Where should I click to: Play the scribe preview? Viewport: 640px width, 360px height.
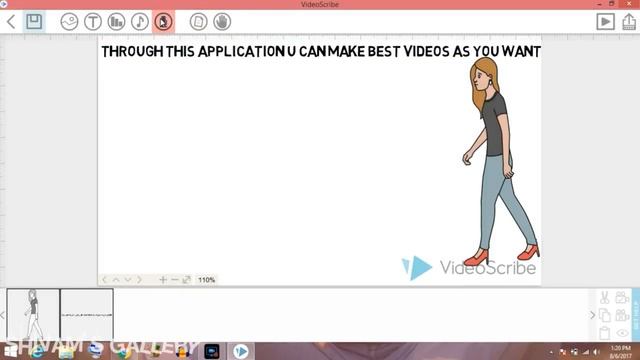[x=605, y=22]
